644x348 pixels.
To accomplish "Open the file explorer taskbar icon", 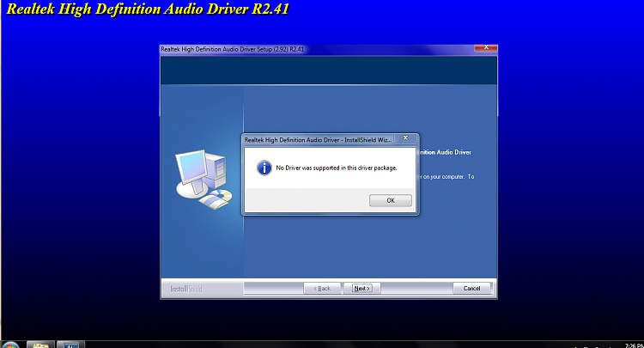I will 40,345.
